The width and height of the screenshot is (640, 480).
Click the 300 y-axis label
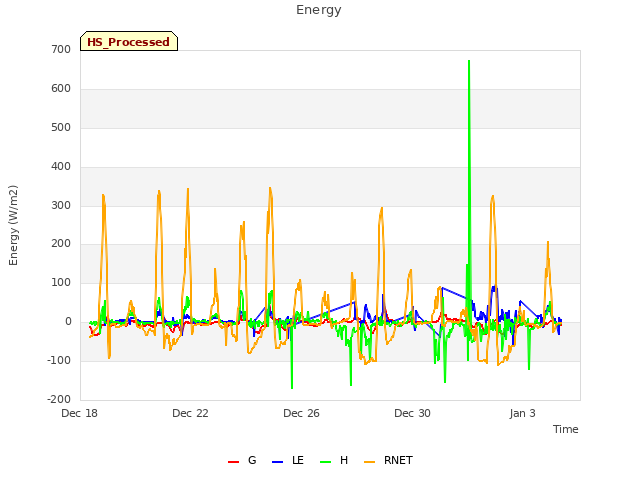[61, 205]
